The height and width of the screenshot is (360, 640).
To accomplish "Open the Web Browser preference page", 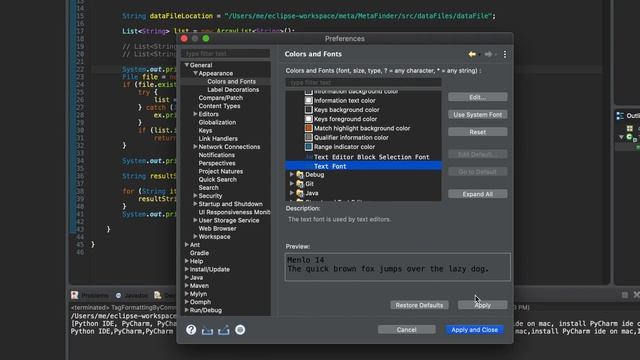I will (218, 229).
